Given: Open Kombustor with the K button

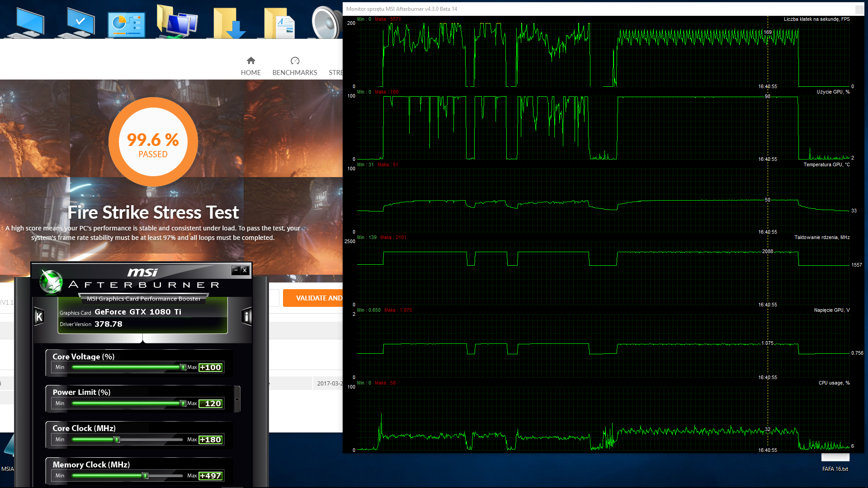Looking at the screenshot, I should pos(39,317).
